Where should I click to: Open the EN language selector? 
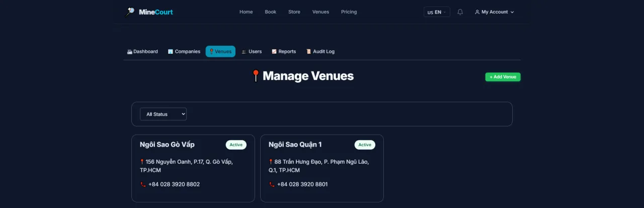point(437,12)
